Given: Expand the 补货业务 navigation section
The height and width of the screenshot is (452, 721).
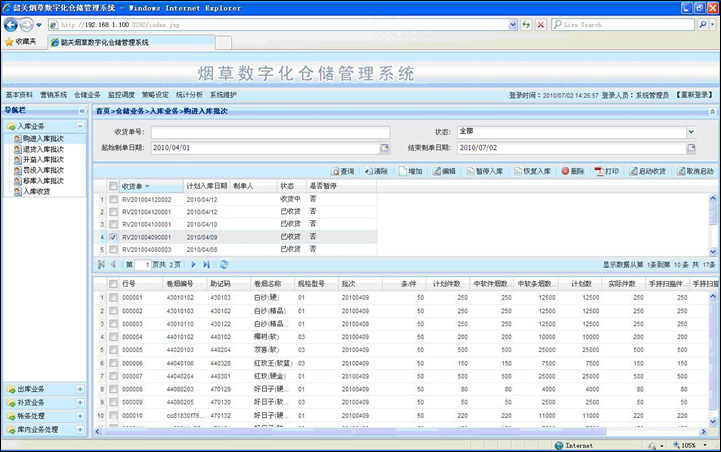Looking at the screenshot, I should 80,403.
